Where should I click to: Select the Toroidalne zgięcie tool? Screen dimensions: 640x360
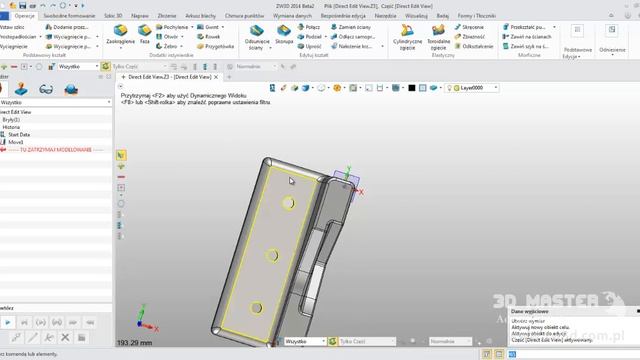[438, 37]
